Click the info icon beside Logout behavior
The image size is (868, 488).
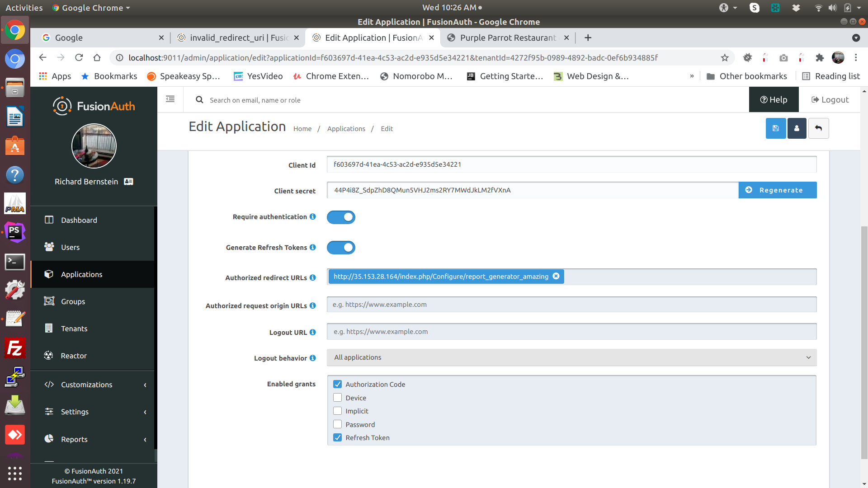click(x=312, y=358)
